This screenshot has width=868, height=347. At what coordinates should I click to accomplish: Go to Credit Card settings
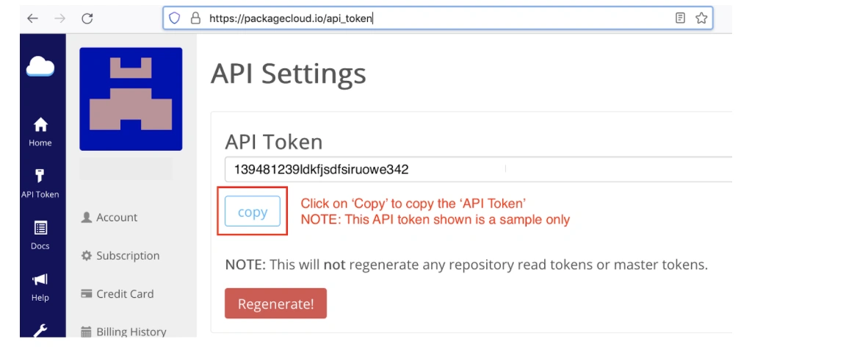117,294
